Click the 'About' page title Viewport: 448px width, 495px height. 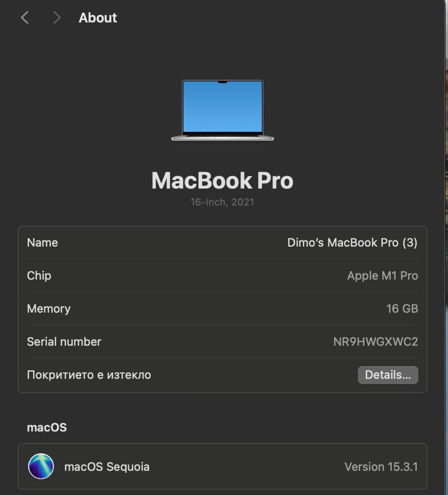(98, 18)
